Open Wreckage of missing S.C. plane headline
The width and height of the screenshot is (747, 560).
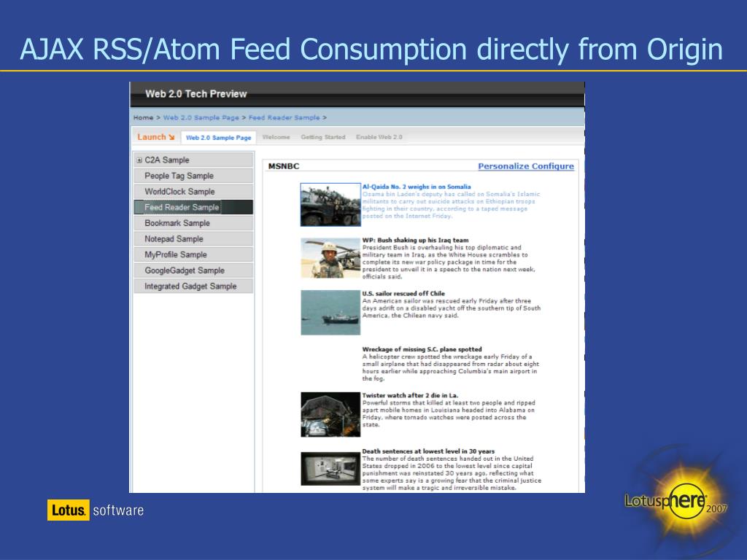coord(422,349)
